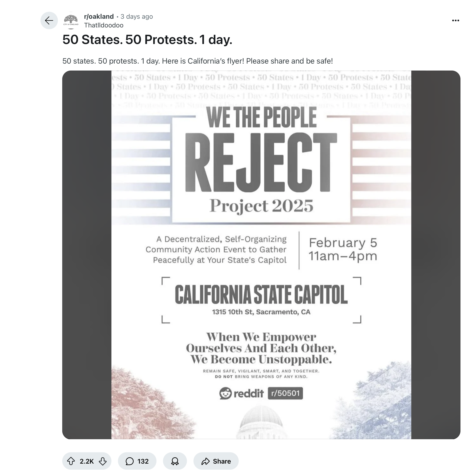Click the 2.2K upvote count
This screenshot has height=476, width=467.
[x=87, y=461]
